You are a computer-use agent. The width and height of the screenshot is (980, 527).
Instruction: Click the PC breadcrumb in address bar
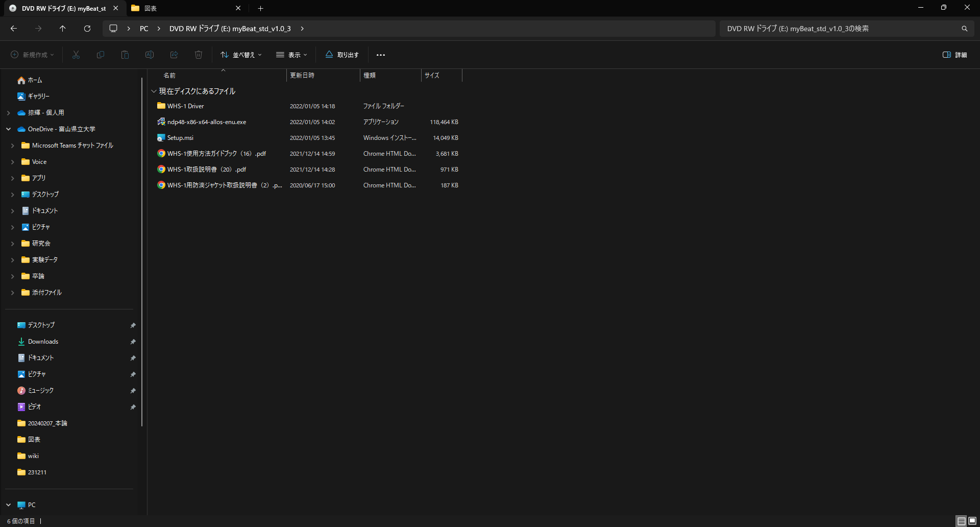coord(144,29)
